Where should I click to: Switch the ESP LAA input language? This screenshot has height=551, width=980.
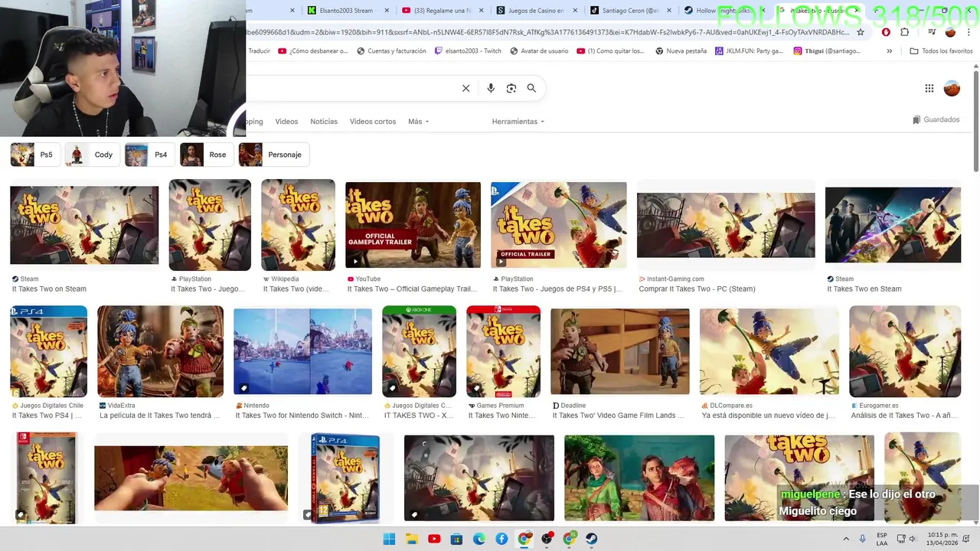click(882, 539)
